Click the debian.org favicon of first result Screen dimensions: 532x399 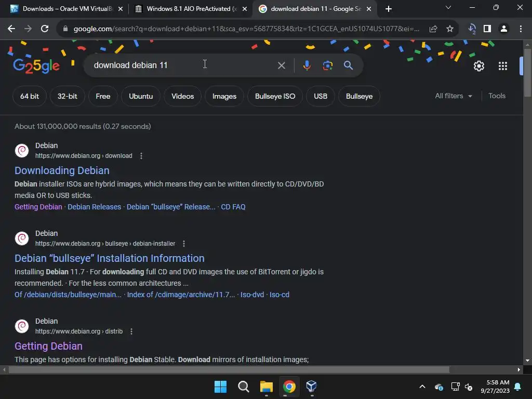(22, 151)
